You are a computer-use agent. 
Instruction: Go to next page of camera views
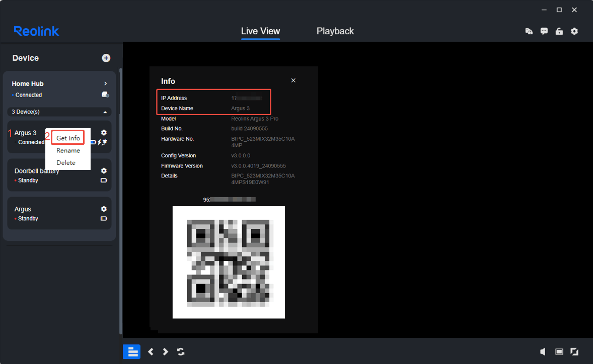[x=165, y=351]
